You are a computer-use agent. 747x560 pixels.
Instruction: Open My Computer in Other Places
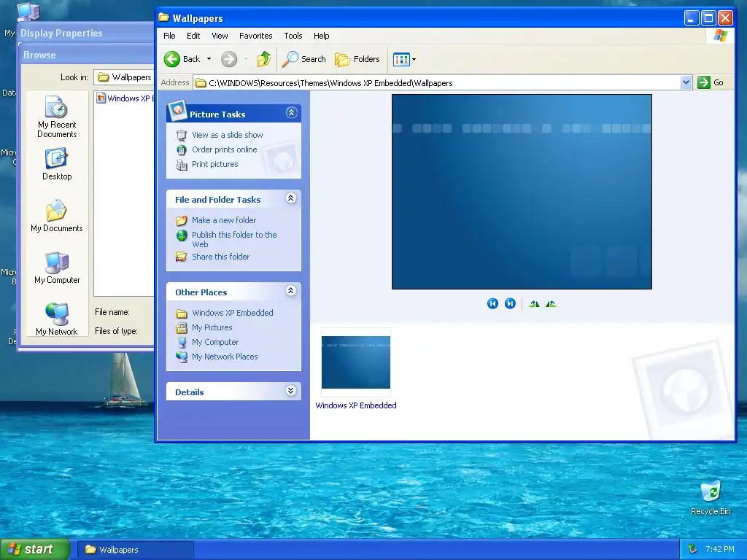point(215,342)
